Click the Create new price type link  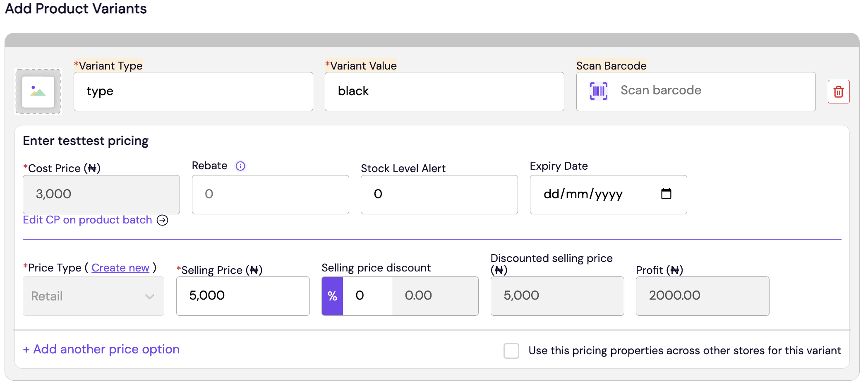coord(120,268)
